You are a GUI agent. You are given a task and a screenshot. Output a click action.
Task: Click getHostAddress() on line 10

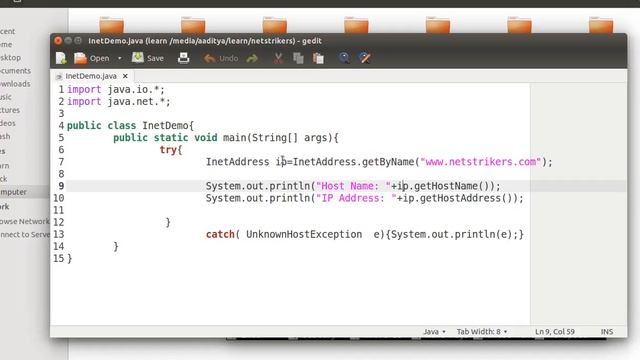coord(466,198)
